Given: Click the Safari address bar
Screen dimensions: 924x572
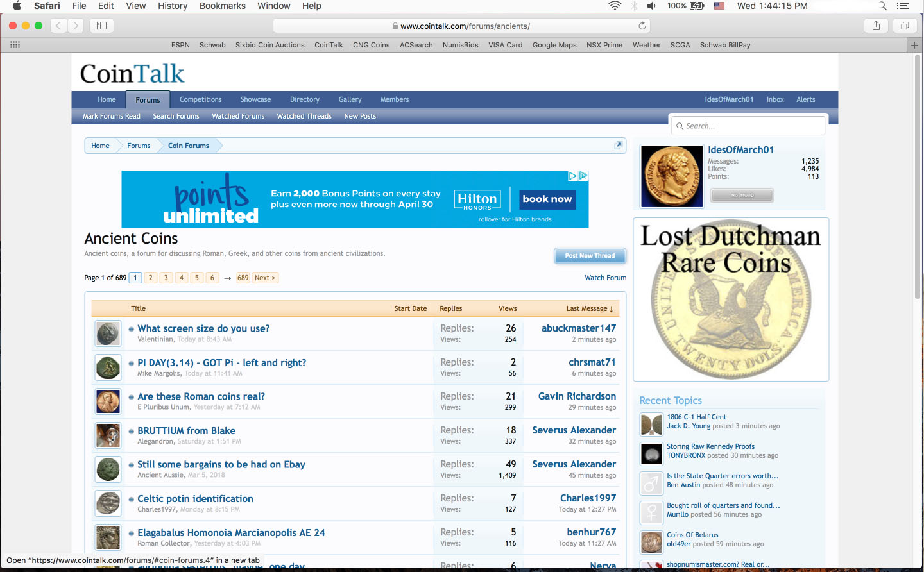Looking at the screenshot, I should coord(461,26).
